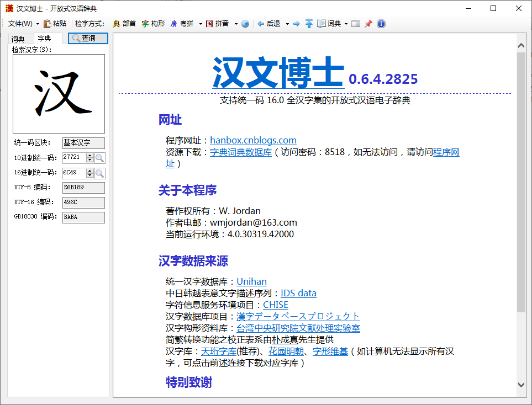The width and height of the screenshot is (532, 405).
Task: Select the 部首 radical lookup method
Action: pos(124,24)
